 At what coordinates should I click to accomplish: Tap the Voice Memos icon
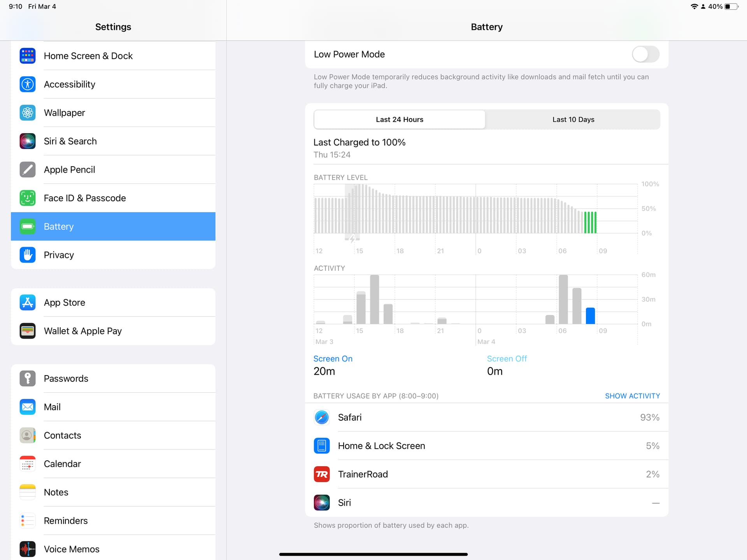click(28, 549)
